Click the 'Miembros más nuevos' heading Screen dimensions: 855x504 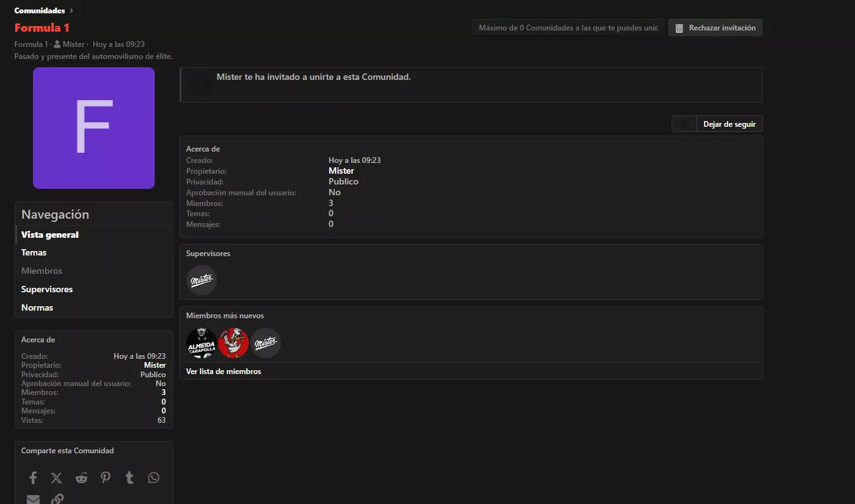pyautogui.click(x=225, y=316)
